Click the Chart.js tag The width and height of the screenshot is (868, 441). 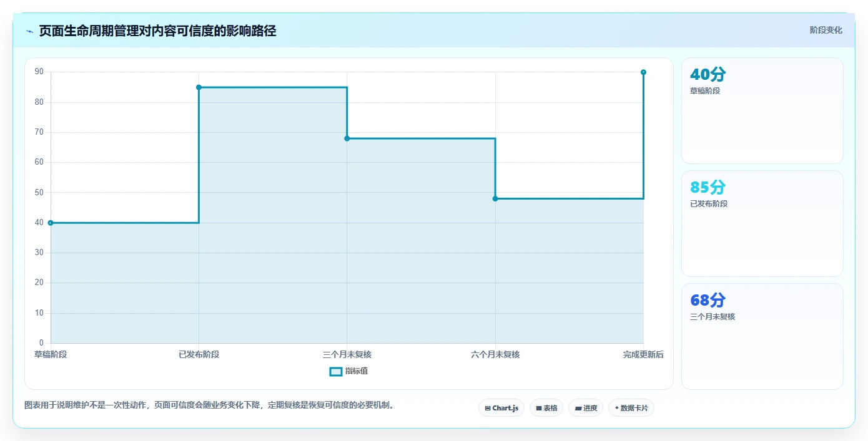[x=501, y=408]
